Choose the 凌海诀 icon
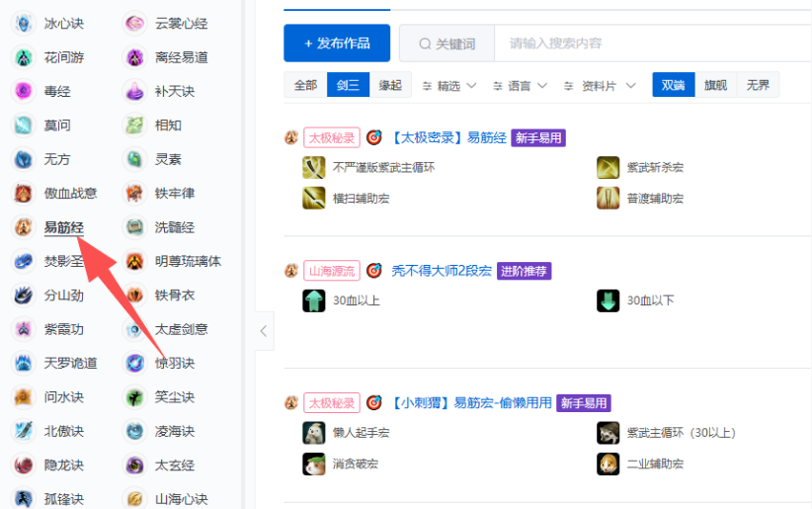The height and width of the screenshot is (509, 812). (x=134, y=431)
